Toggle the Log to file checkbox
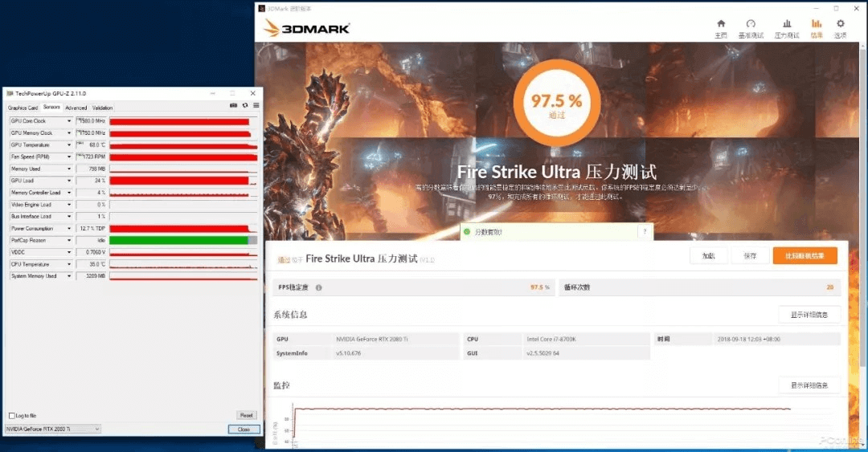Viewport: 868px width, 452px height. point(11,416)
